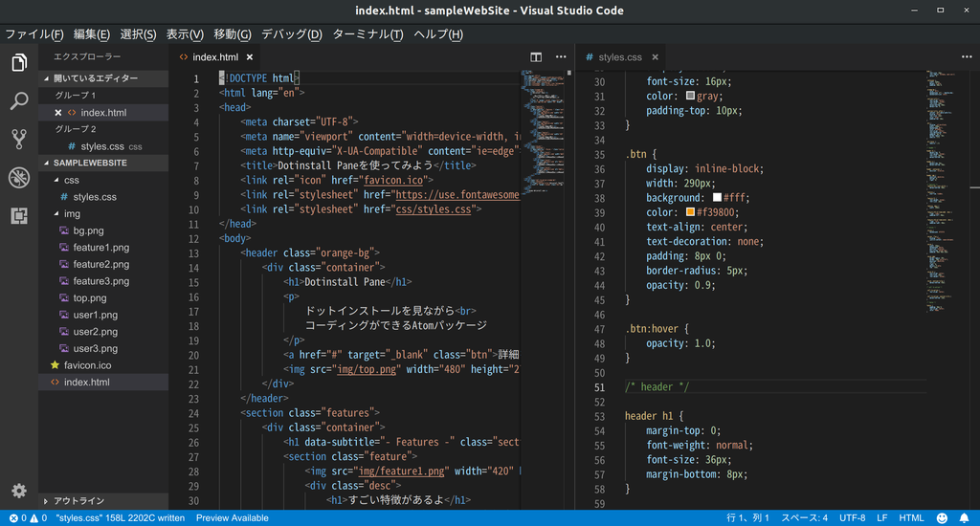Open the 選択(S) menu
This screenshot has height=526, width=980.
pyautogui.click(x=138, y=34)
